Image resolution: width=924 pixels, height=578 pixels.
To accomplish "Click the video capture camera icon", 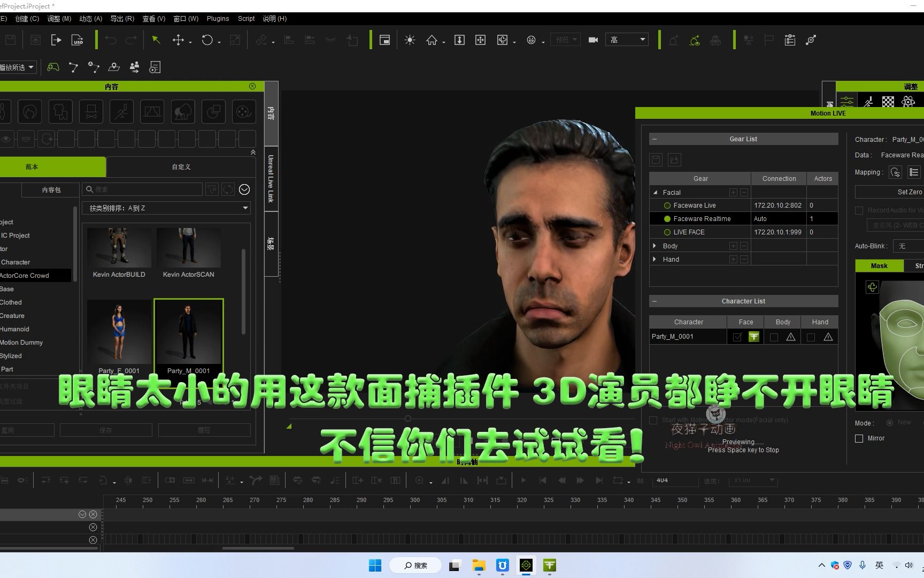I will [x=593, y=40].
